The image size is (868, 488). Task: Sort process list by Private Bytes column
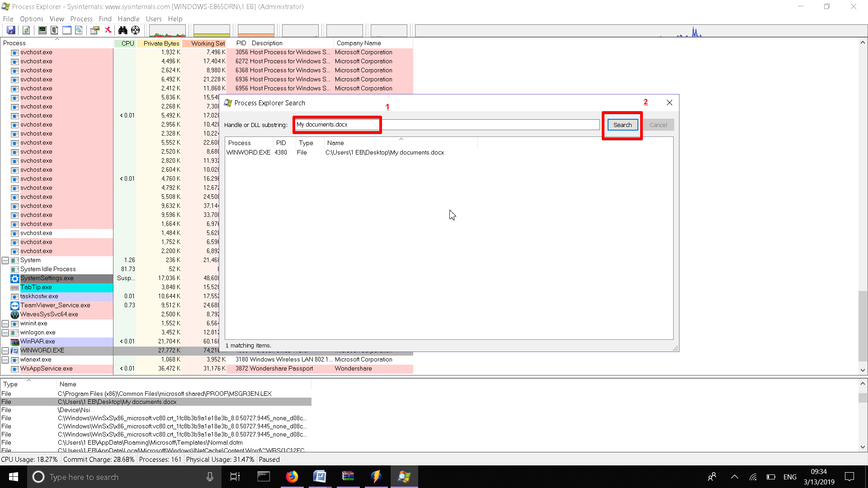[x=159, y=43]
